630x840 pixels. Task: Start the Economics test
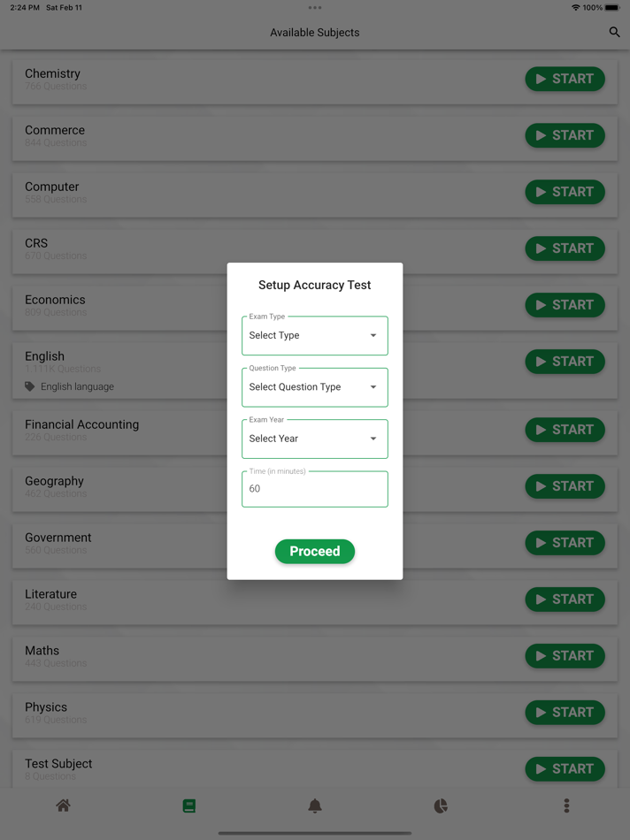(x=565, y=305)
